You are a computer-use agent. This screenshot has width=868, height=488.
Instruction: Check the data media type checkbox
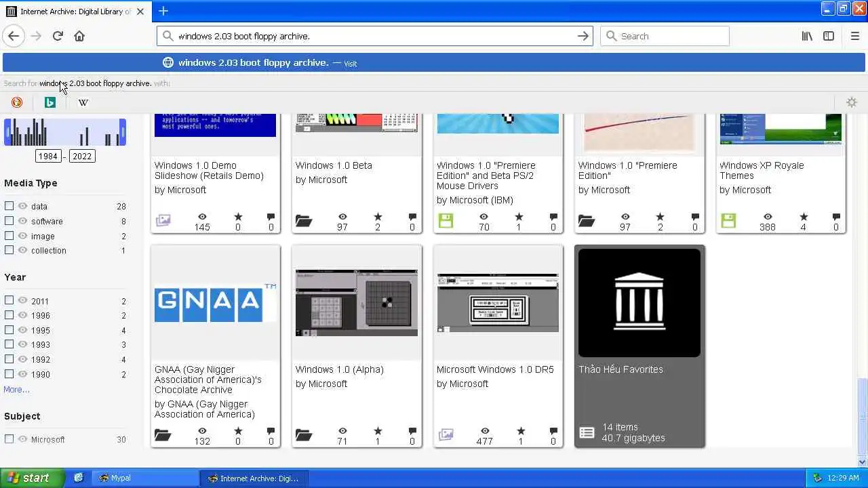coord(9,205)
